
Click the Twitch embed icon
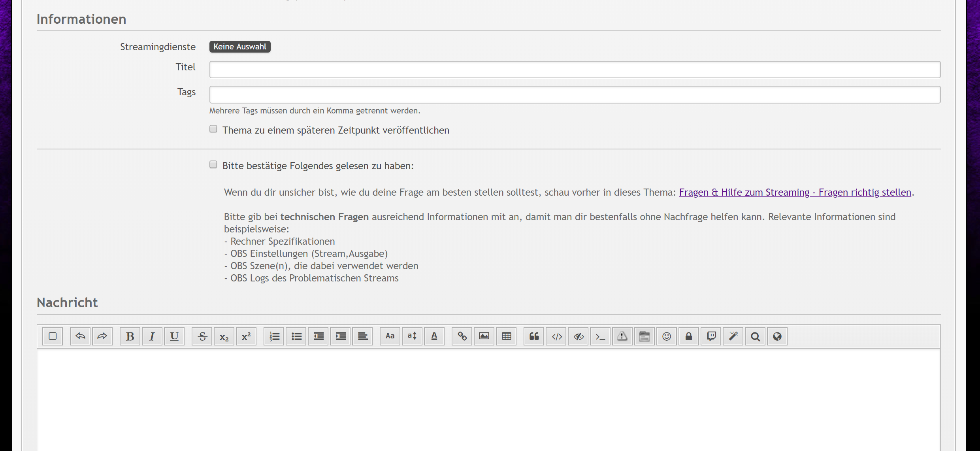pyautogui.click(x=711, y=336)
